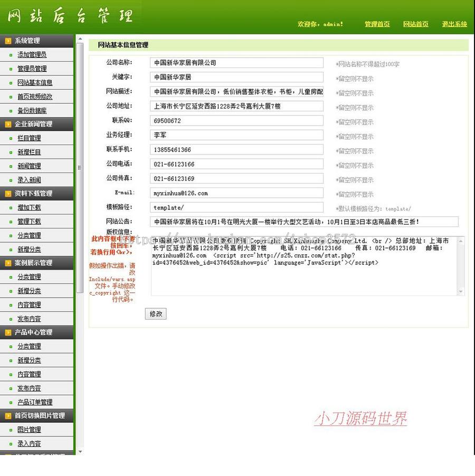This screenshot has height=476, width=475.
Task: Click the 资料下载管理 section header icon
Action: pos(8,194)
